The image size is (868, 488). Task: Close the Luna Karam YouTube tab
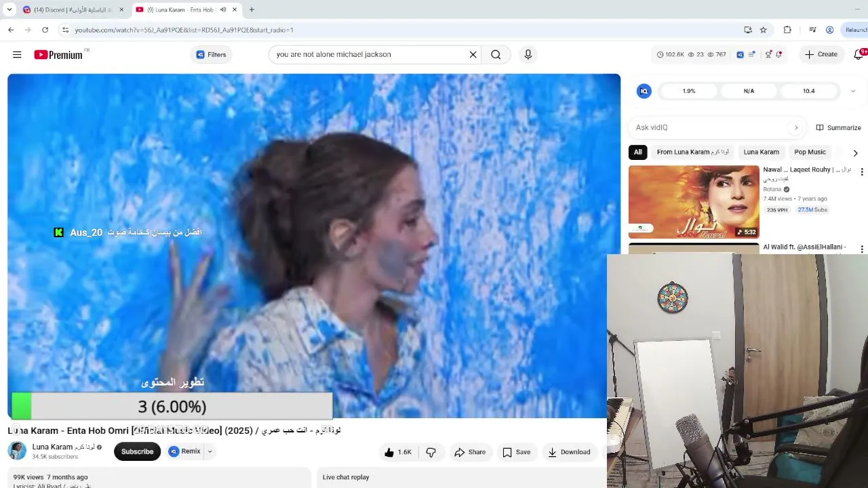click(235, 9)
